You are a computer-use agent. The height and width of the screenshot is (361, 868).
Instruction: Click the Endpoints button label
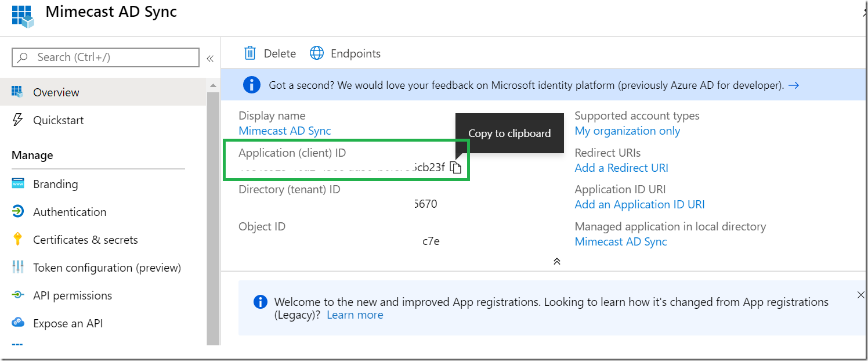click(x=356, y=53)
